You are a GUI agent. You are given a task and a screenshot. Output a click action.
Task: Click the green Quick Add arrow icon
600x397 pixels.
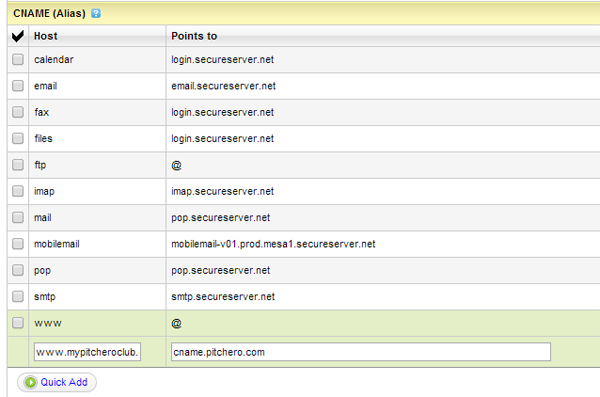tap(30, 382)
